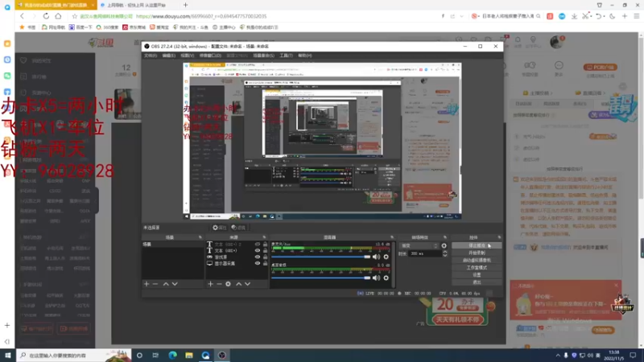The width and height of the screenshot is (644, 362).
Task: Open the Help menu in OBS
Action: (305, 56)
